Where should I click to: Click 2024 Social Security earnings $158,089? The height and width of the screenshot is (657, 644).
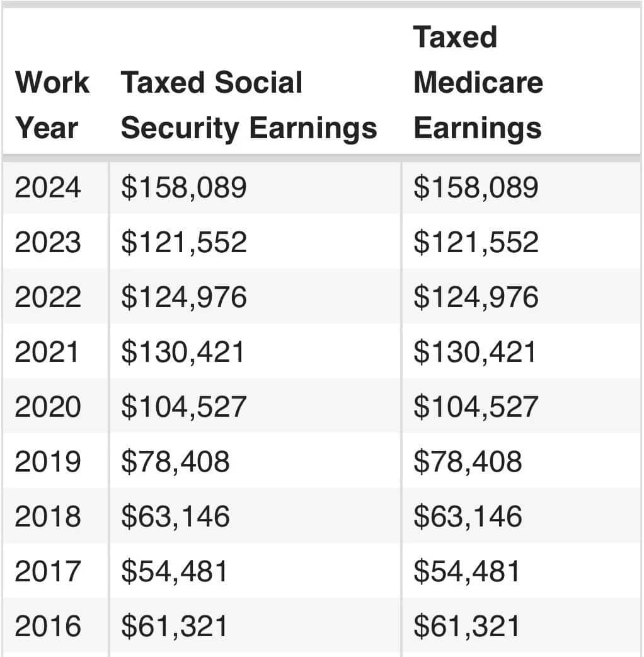[x=183, y=188]
